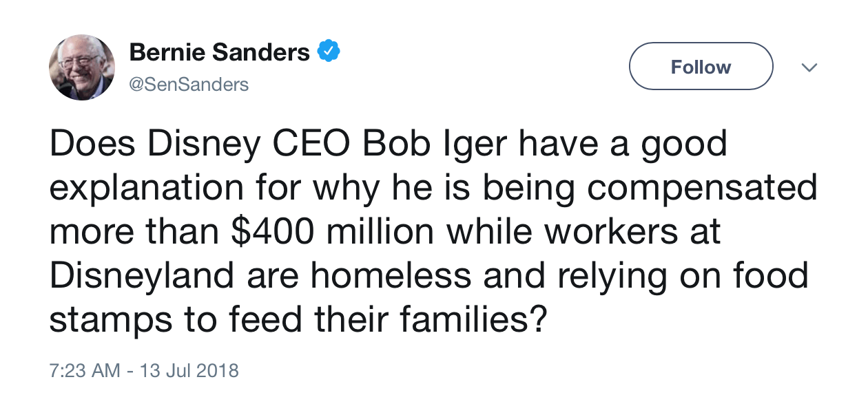The image size is (868, 395).
Task: Click the @SenSanders handle
Action: tap(189, 85)
